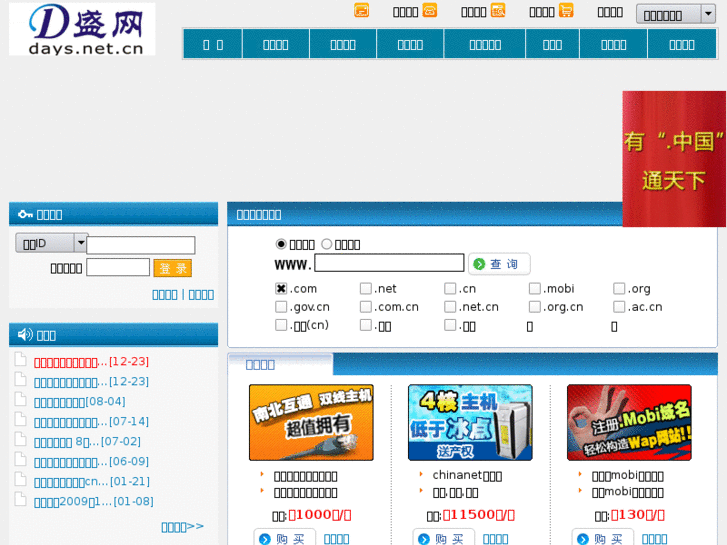
Task: Click the orange shopping cart icon in top bar
Action: pyautogui.click(x=566, y=11)
